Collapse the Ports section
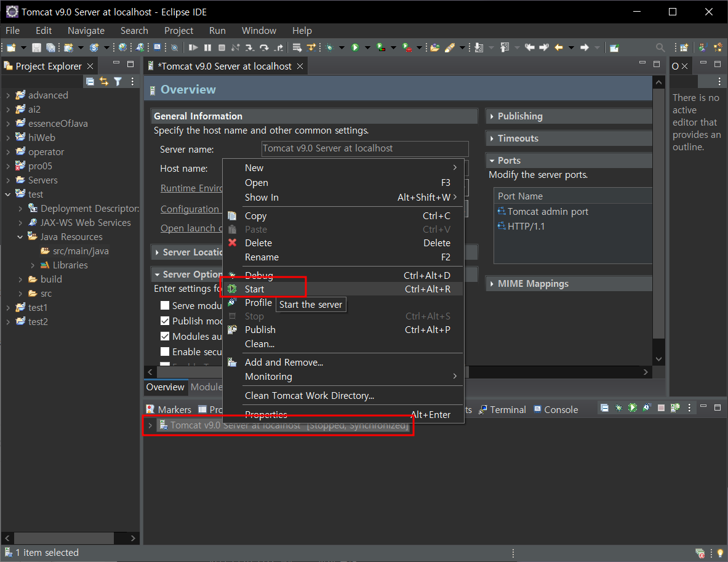This screenshot has height=562, width=728. (x=492, y=161)
